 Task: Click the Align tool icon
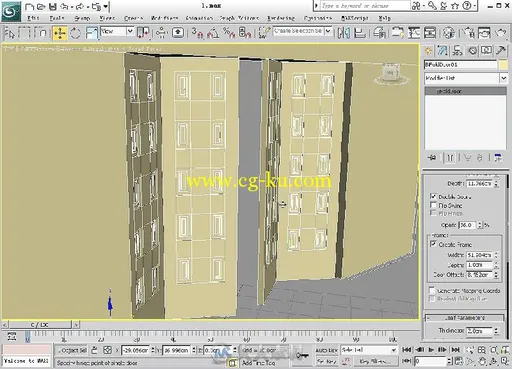tap(359, 33)
